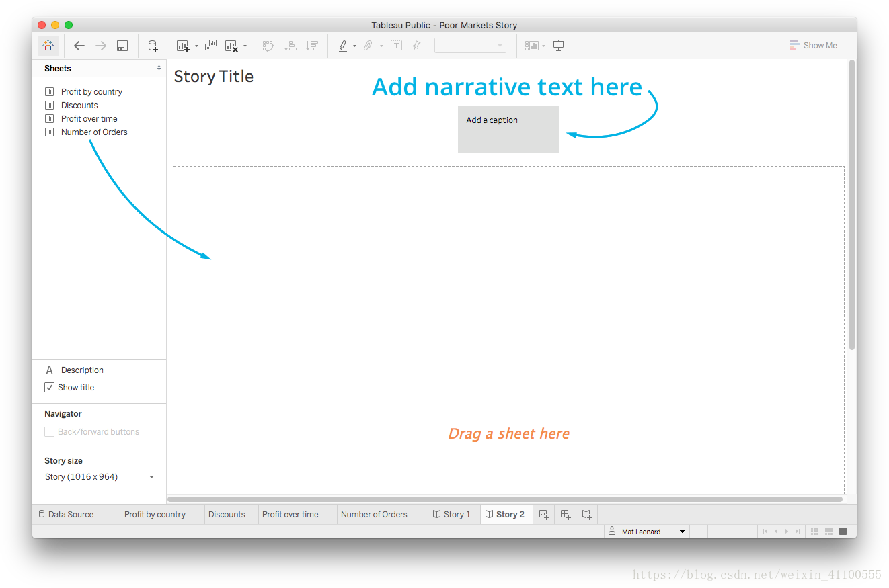Click the vertical scrollbar of the story
The width and height of the screenshot is (889, 588).
click(x=852, y=205)
